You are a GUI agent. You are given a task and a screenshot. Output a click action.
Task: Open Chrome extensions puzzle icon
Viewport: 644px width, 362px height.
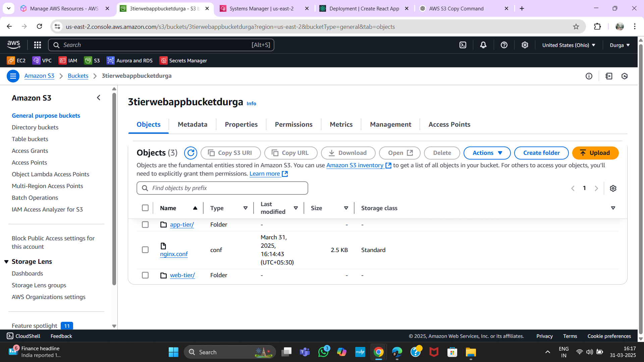[x=597, y=27]
